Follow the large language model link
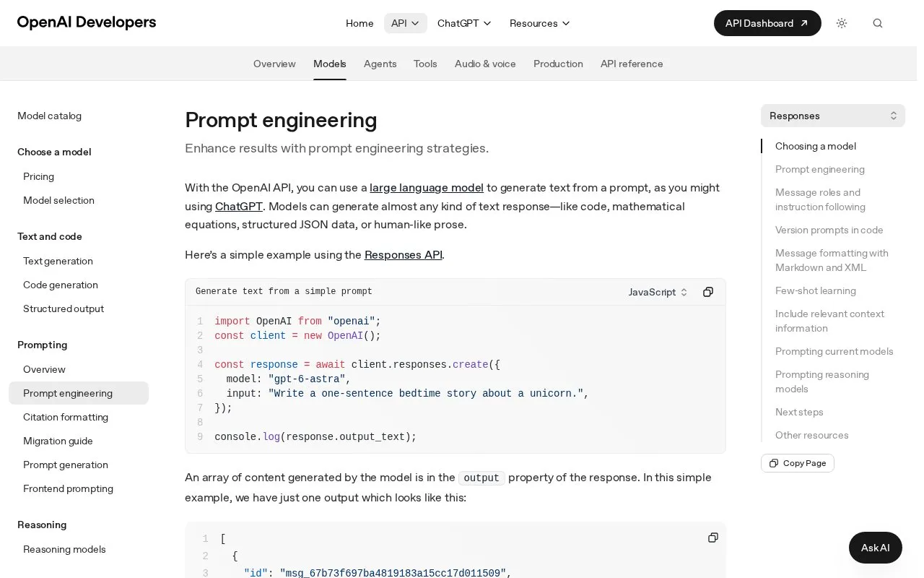 click(x=427, y=187)
